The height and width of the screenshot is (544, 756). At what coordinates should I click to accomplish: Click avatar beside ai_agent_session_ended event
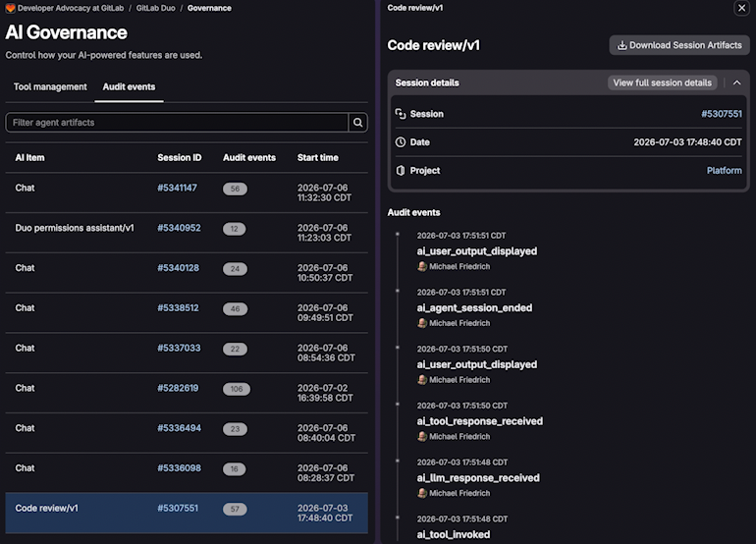coord(422,323)
